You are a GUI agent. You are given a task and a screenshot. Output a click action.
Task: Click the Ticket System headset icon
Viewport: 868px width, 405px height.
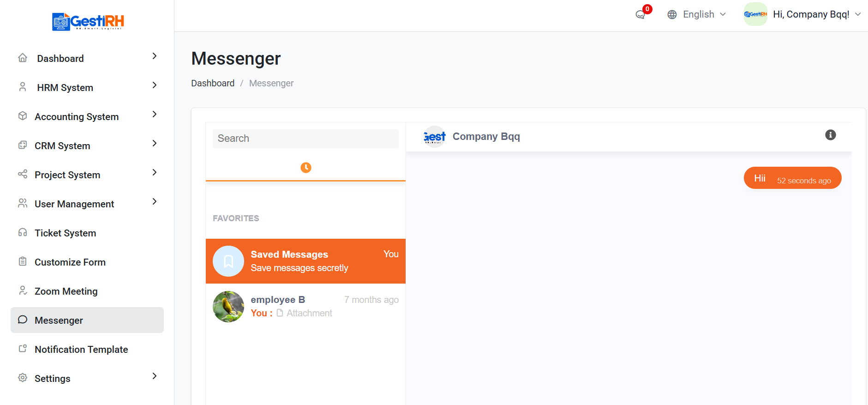(x=23, y=232)
